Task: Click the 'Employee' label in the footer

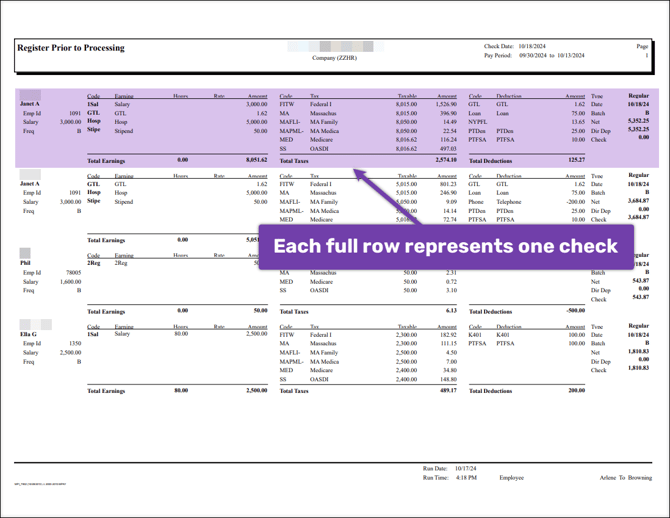Action: tap(511, 478)
